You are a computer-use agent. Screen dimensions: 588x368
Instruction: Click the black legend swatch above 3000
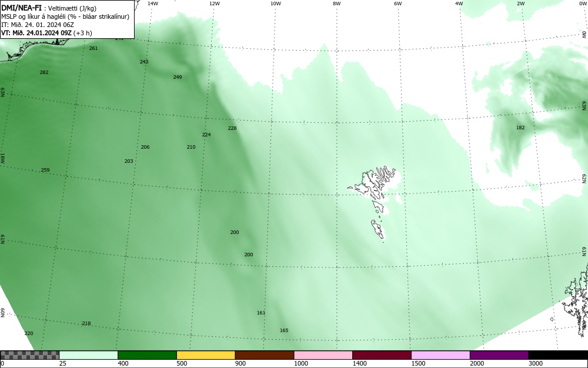point(558,355)
